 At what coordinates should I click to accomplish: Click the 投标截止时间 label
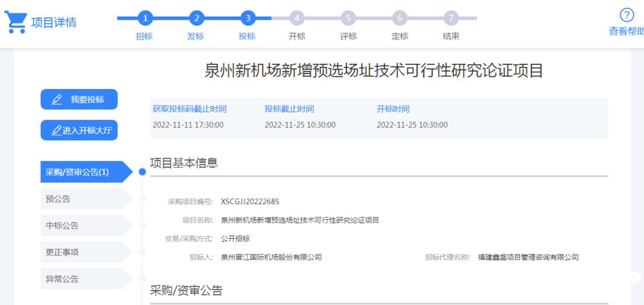click(289, 109)
